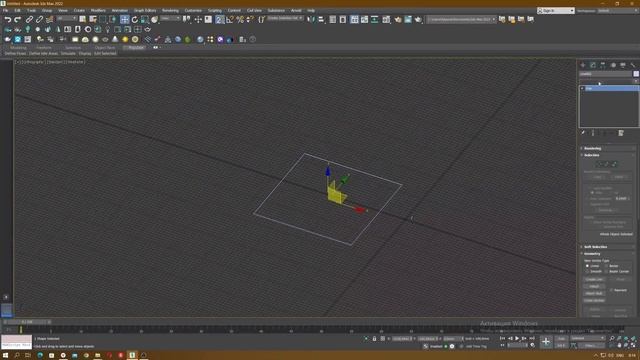Select the Bezier vertex type radio
The width and height of the screenshot is (640, 360).
click(607, 266)
